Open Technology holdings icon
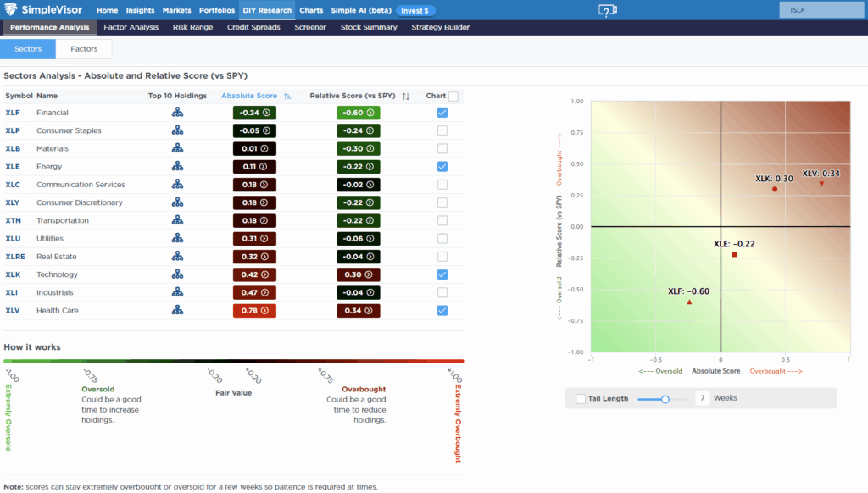Screen dimensions: 868x493 [177, 274]
